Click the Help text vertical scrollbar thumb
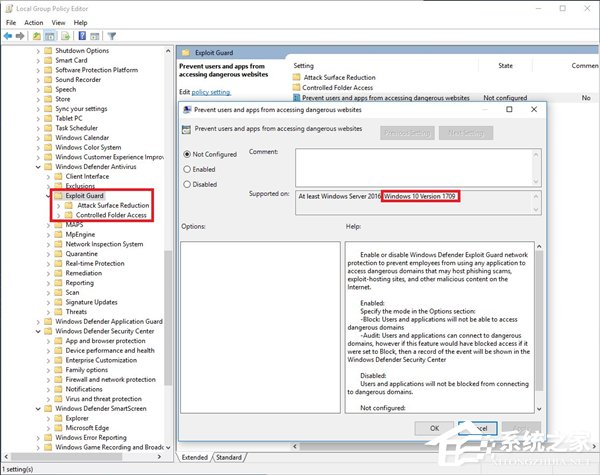This screenshot has width=600, height=475. [x=539, y=321]
